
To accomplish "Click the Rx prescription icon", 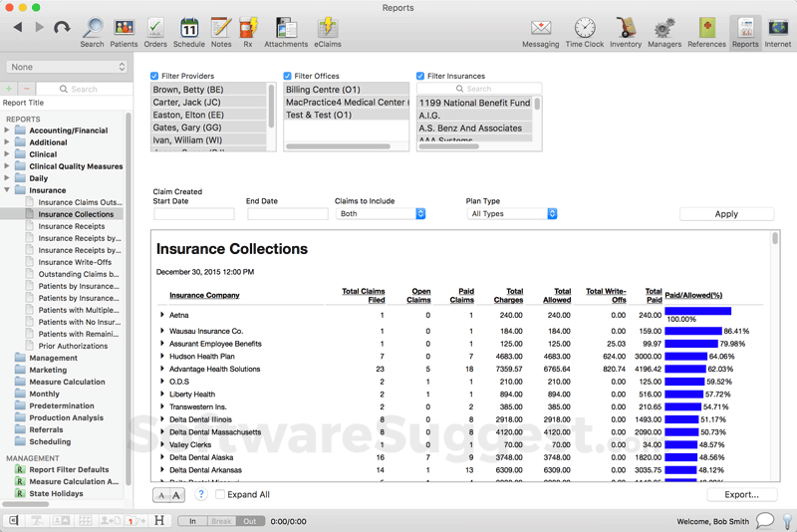I will click(248, 29).
